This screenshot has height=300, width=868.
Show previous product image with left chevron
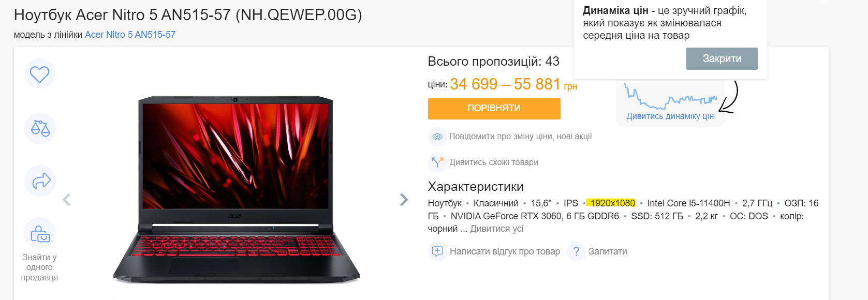pos(66,200)
